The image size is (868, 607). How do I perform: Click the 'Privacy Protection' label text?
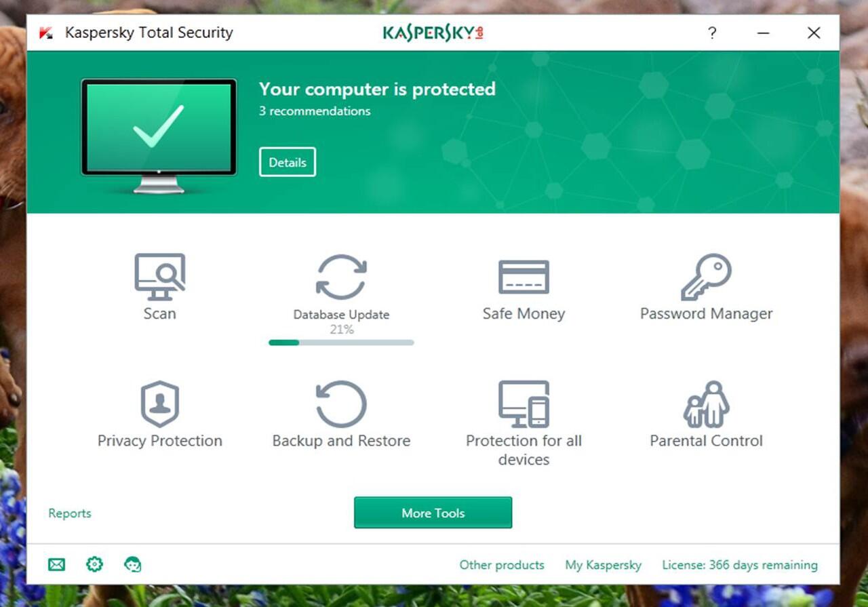pyautogui.click(x=159, y=441)
